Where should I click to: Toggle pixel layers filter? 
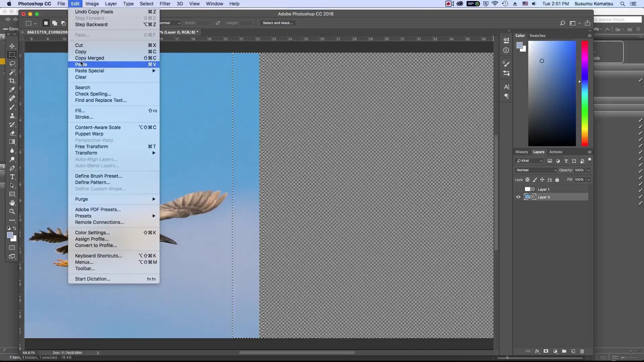pos(550,161)
